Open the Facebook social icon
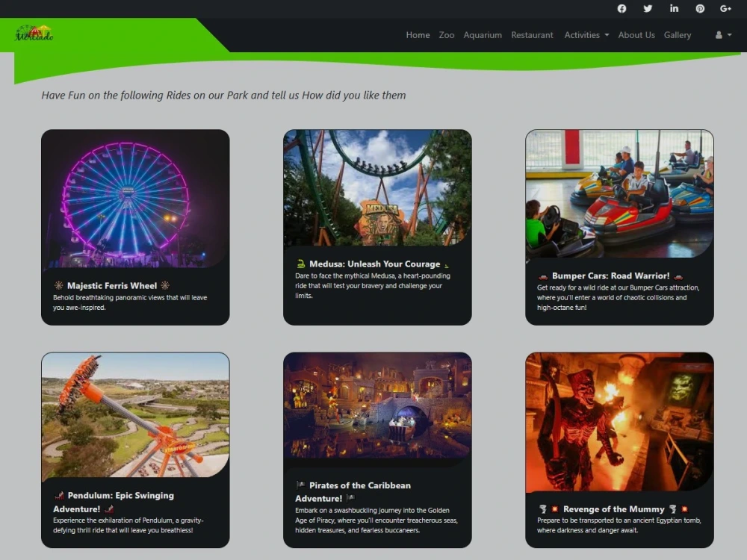The width and height of the screenshot is (747, 560). [622, 8]
